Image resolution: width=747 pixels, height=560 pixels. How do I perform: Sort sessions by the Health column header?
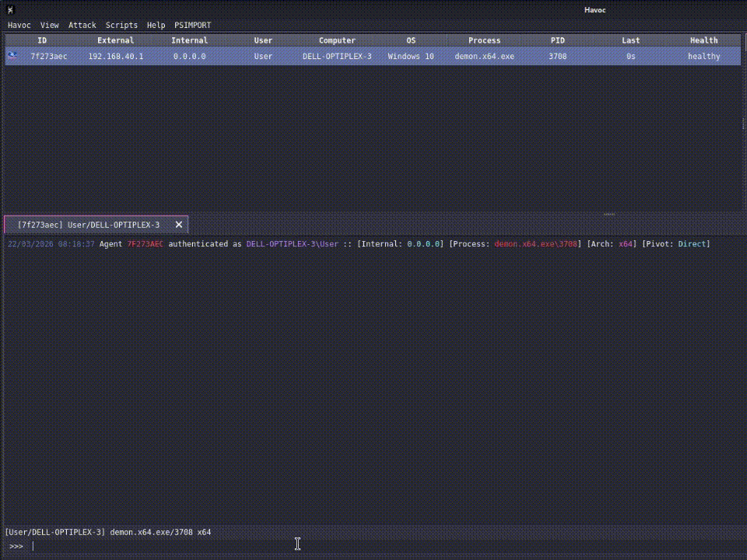(703, 40)
